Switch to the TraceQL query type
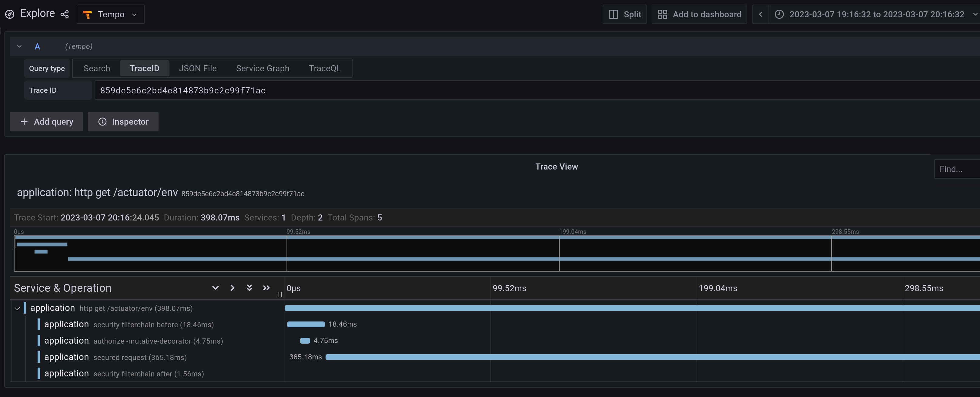Screen dimensions: 980x397 325,68
